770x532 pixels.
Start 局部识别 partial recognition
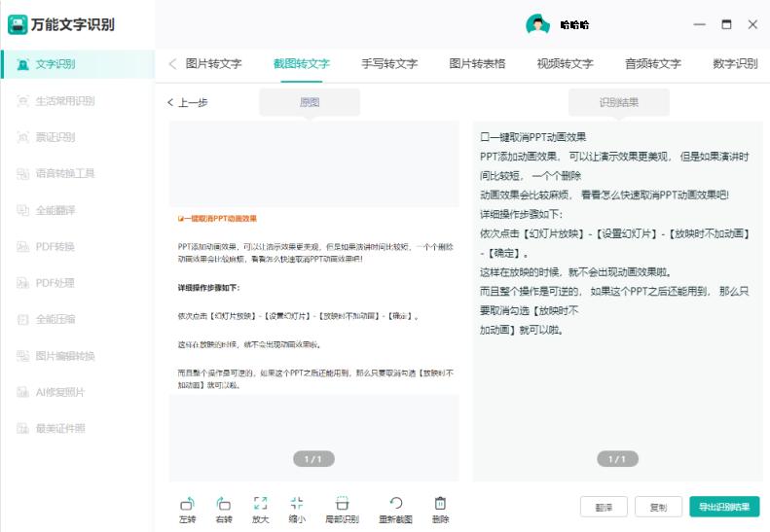coord(342,510)
